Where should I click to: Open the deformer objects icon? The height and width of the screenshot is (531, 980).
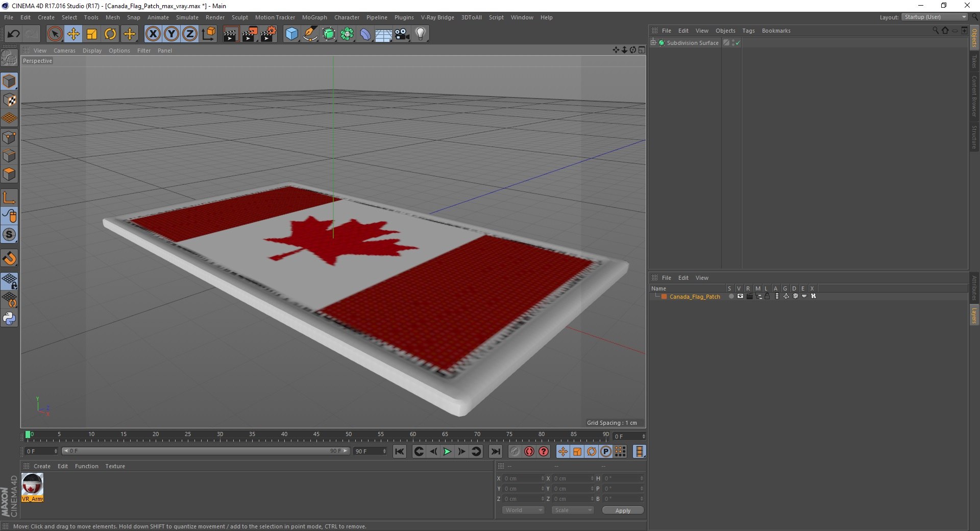point(365,34)
